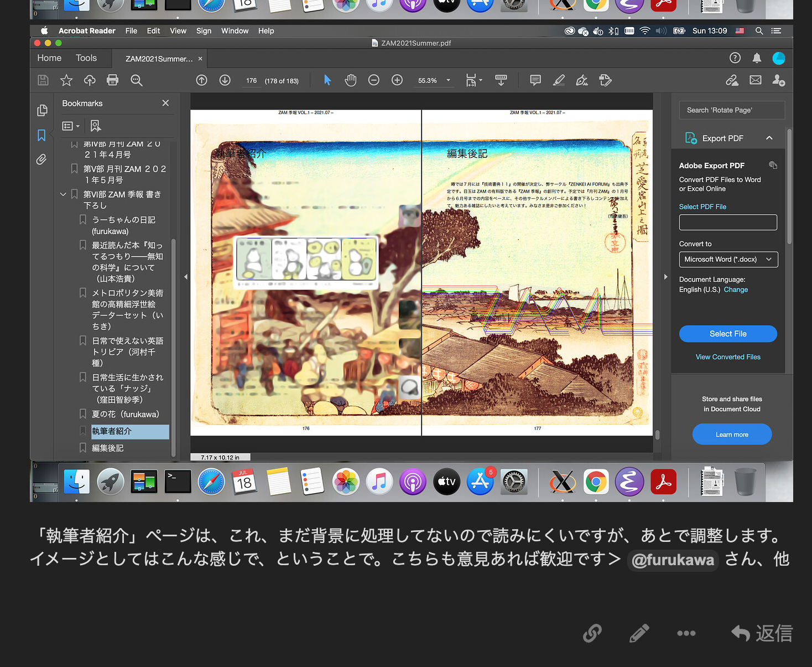Activate the Hand pan tool
This screenshot has height=667, width=812.
(351, 80)
